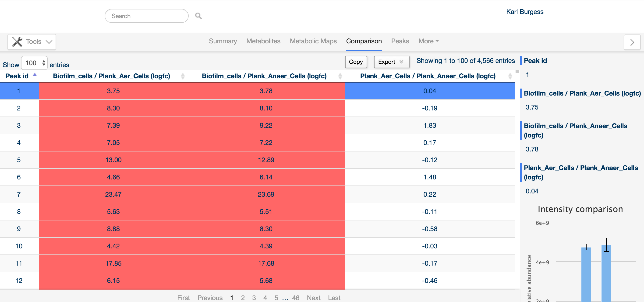Switch to the Metabolites tab
This screenshot has width=644, height=302.
pos(263,41)
